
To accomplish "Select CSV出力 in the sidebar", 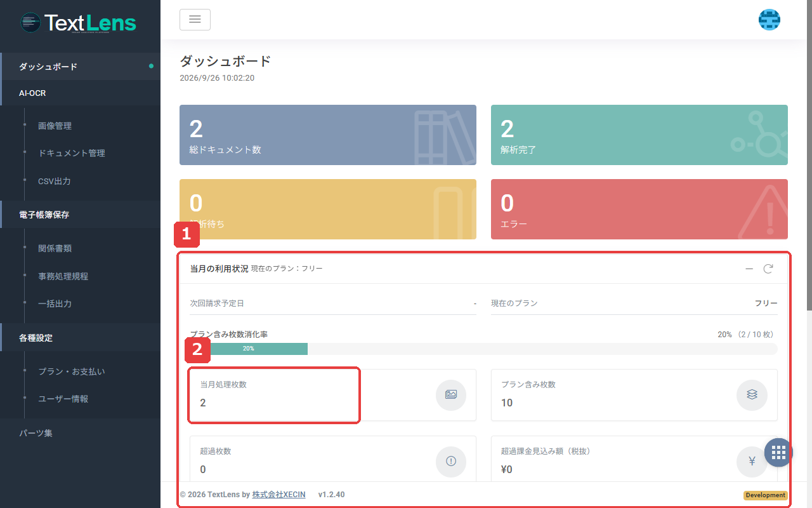I will point(55,181).
